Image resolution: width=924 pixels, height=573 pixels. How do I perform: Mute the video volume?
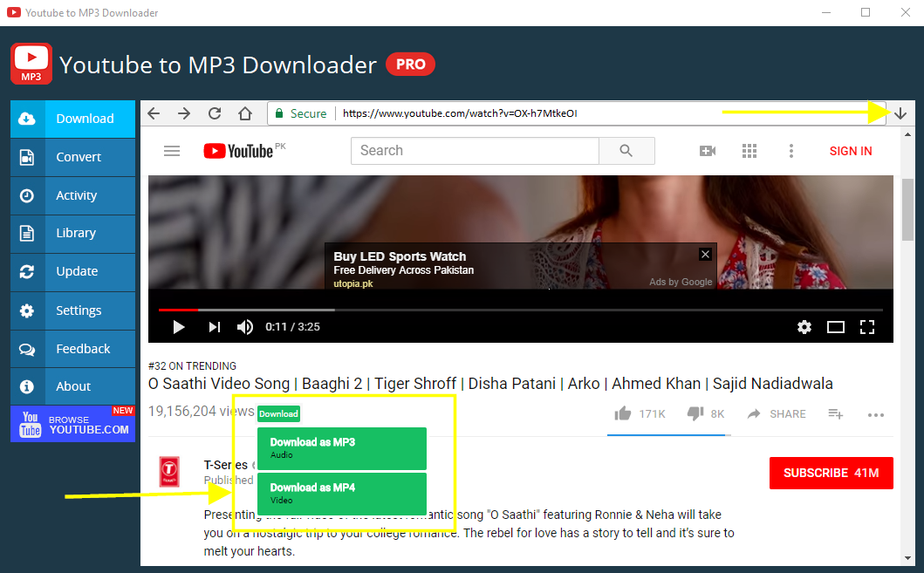click(x=245, y=327)
